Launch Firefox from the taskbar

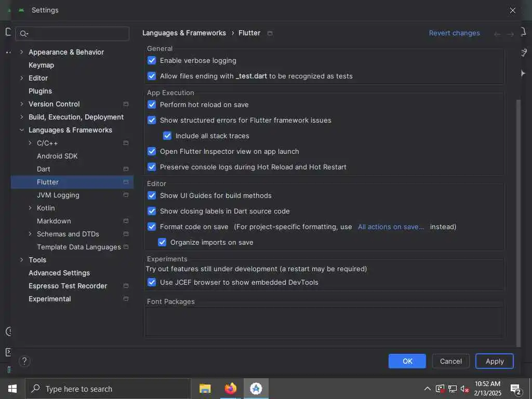coord(230,389)
